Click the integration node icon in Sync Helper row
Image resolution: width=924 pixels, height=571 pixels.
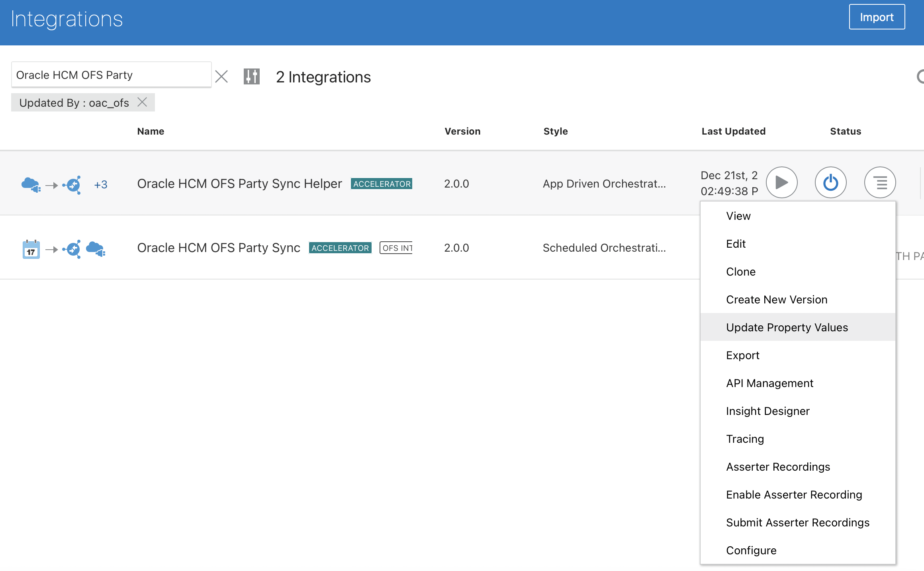tap(72, 185)
